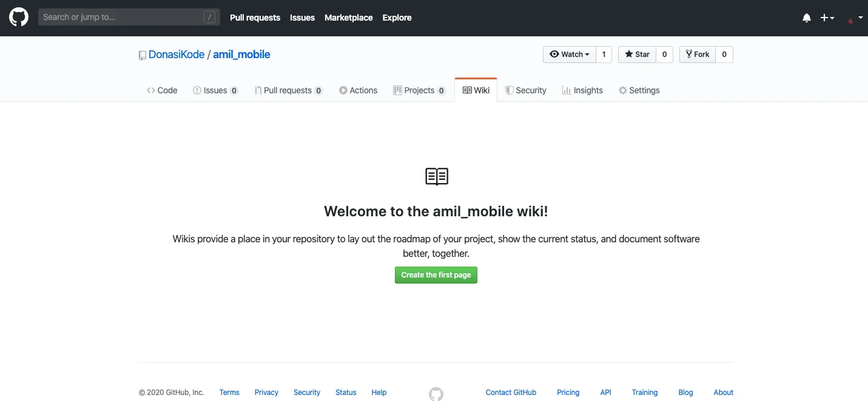Click the Settings gear icon
Image resolution: width=868 pixels, height=415 pixels.
tap(622, 90)
